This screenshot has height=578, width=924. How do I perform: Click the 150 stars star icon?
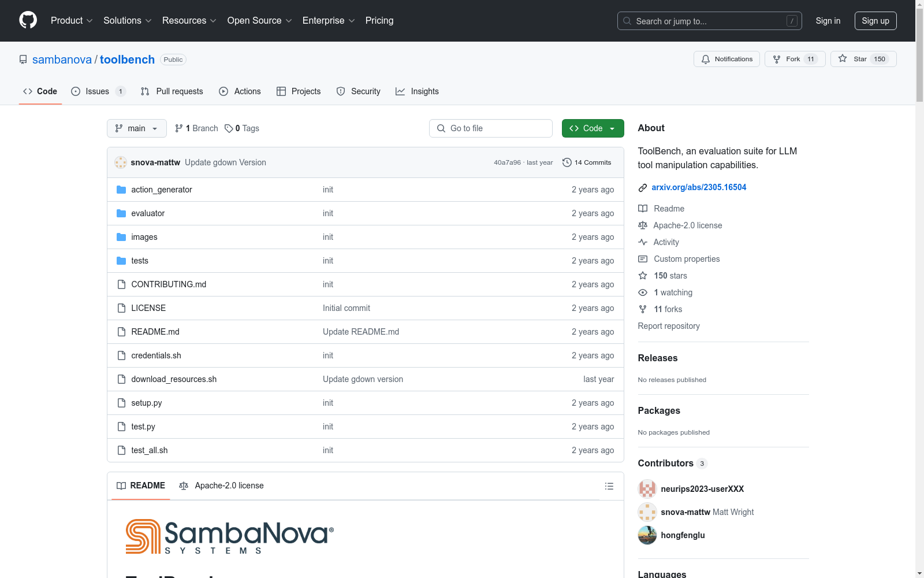(x=643, y=276)
